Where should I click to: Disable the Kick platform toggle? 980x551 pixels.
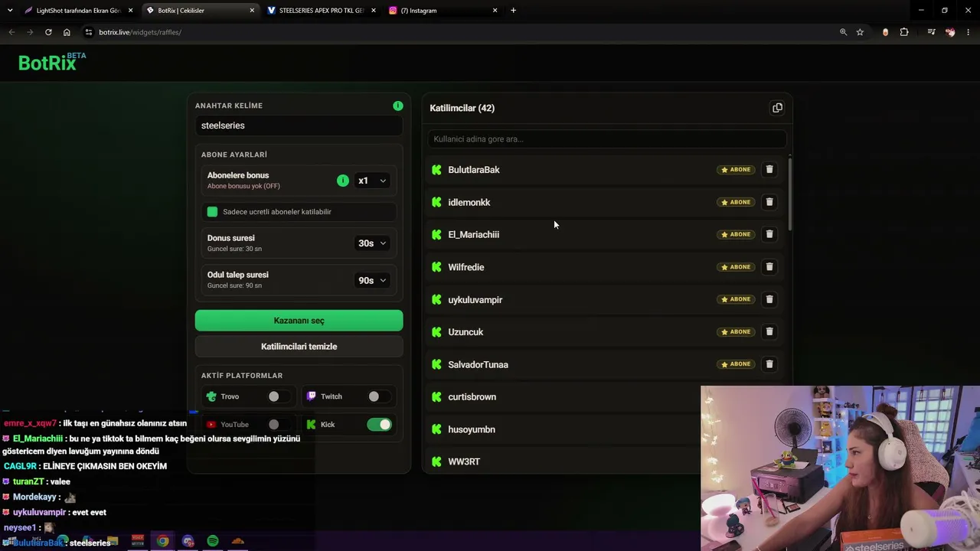tap(379, 425)
